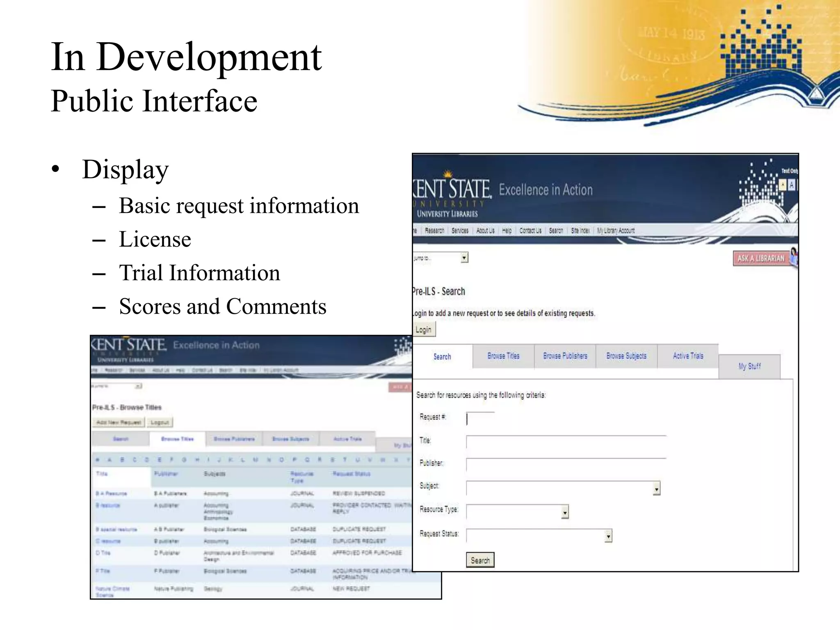Open the Text Only link
840x630 pixels.
[x=790, y=171]
